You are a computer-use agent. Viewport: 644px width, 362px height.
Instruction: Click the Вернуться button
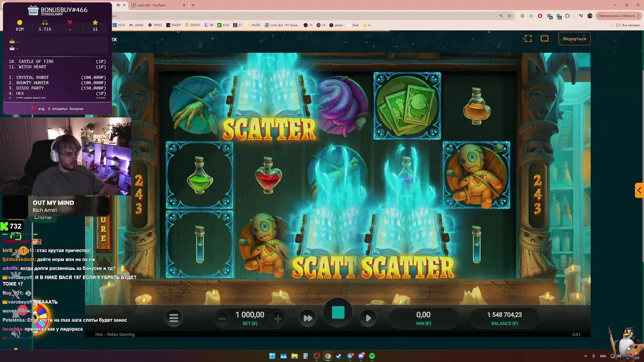[x=575, y=39]
